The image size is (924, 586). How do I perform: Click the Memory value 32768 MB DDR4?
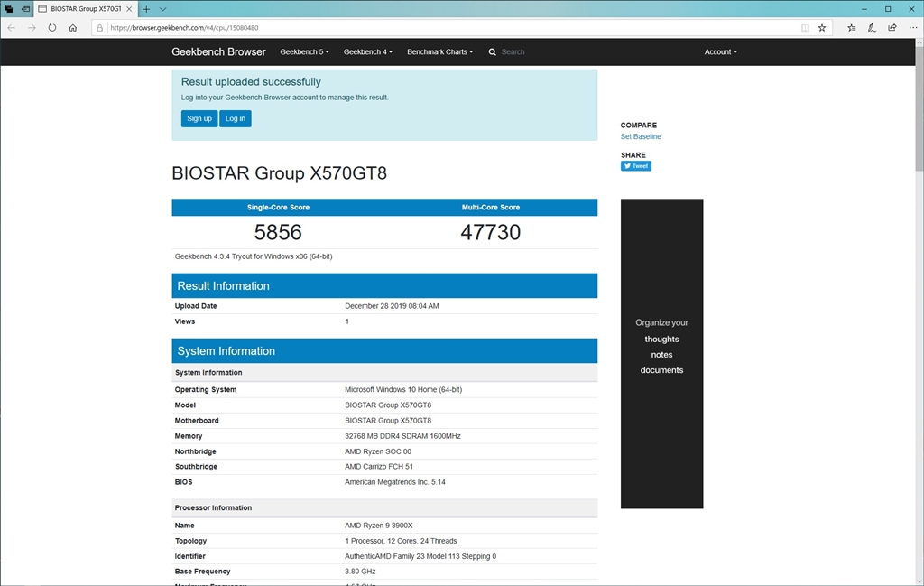point(402,436)
